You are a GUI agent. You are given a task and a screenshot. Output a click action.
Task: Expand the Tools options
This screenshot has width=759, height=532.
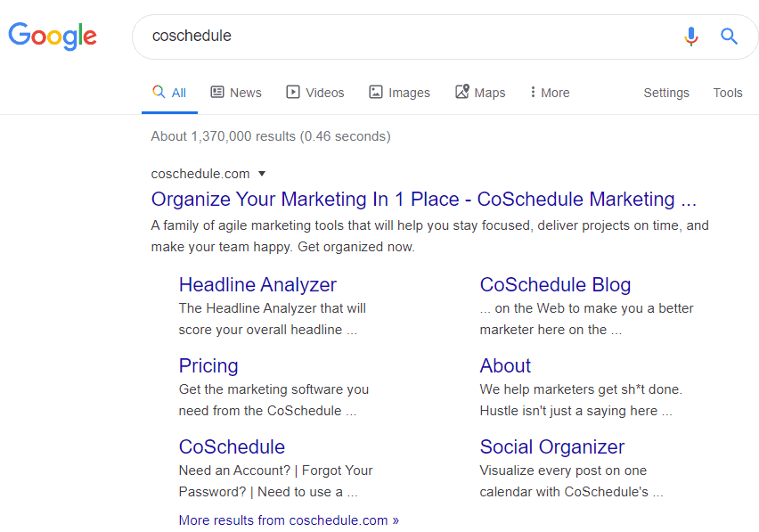coord(728,92)
